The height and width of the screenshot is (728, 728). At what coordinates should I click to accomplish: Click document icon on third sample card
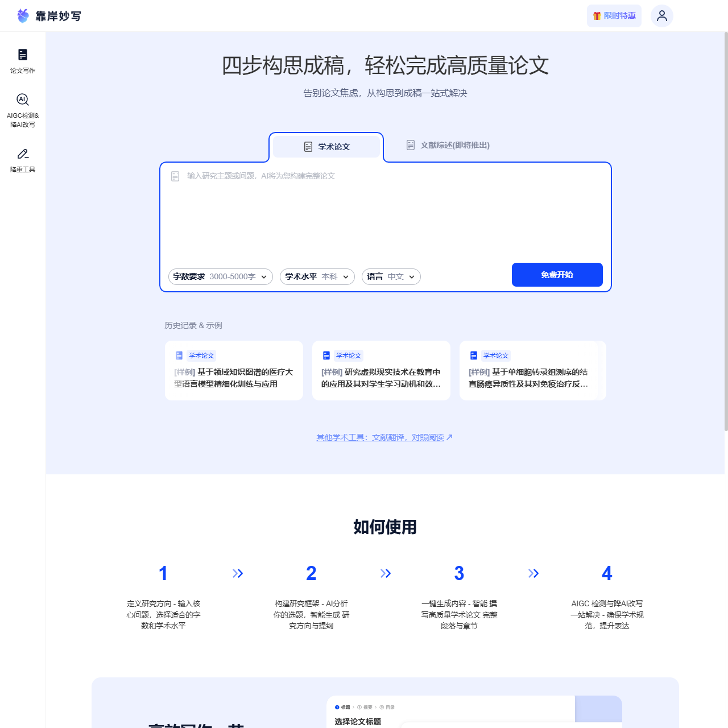(474, 355)
